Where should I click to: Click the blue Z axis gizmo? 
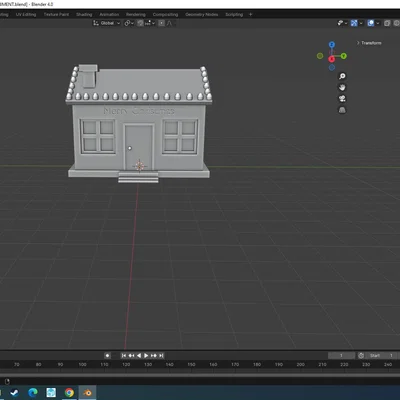tap(332, 45)
